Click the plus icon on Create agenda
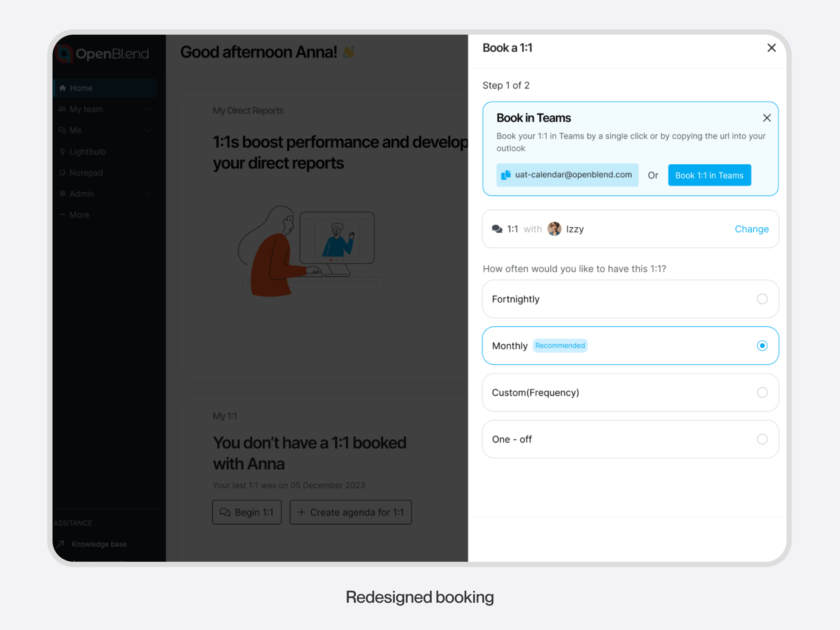The image size is (840, 630). pos(302,512)
